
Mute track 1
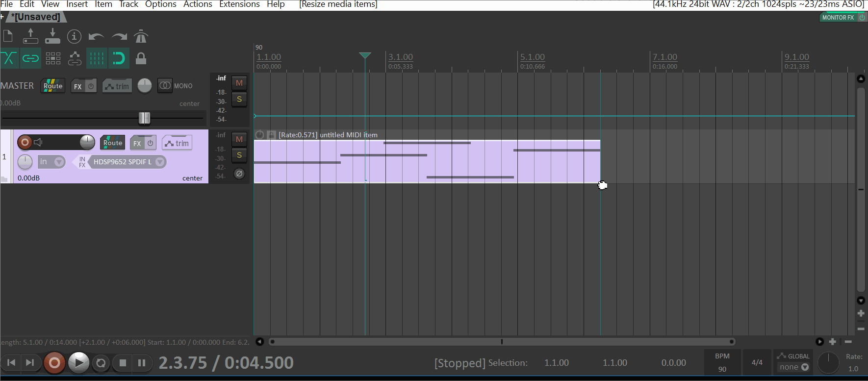point(239,140)
